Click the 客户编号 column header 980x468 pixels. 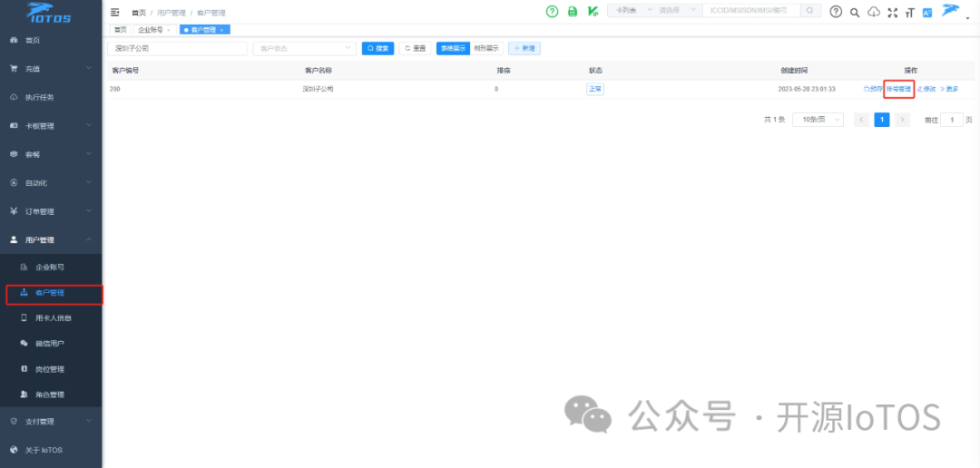point(125,71)
